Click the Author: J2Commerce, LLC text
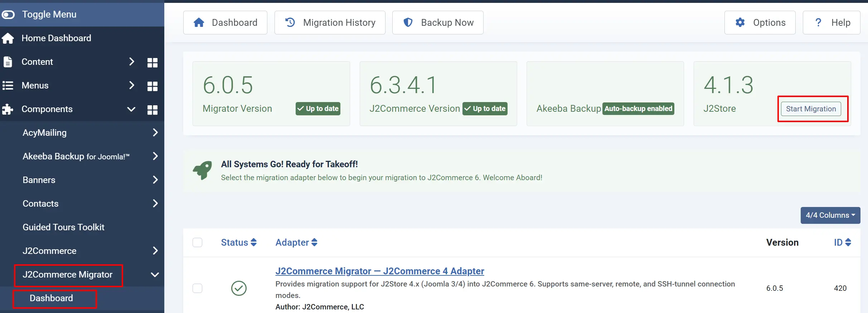This screenshot has width=868, height=313. pyautogui.click(x=320, y=307)
